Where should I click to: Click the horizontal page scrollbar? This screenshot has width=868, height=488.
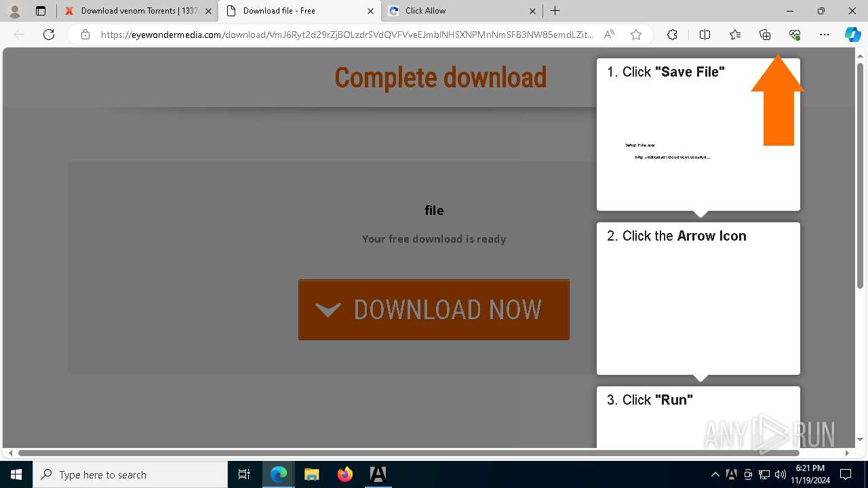(x=408, y=453)
